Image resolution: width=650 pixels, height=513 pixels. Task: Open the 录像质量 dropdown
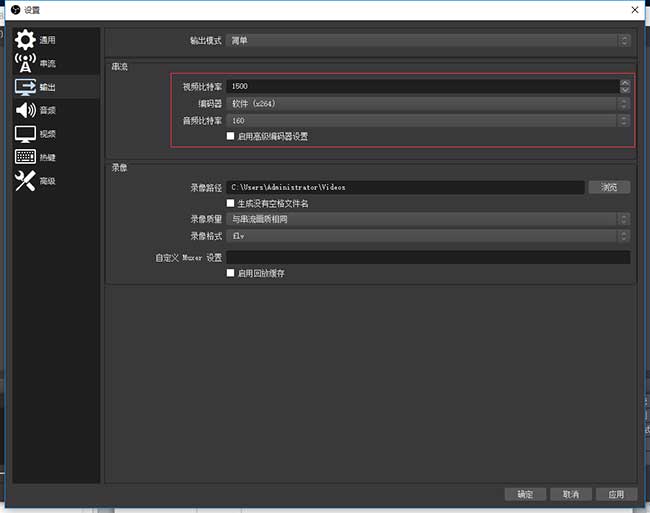tap(428, 219)
